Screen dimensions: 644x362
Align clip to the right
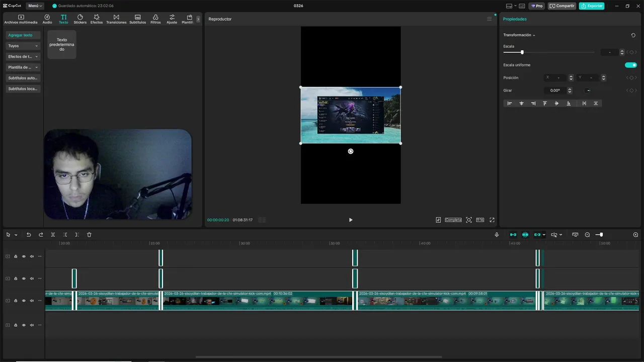[533, 103]
